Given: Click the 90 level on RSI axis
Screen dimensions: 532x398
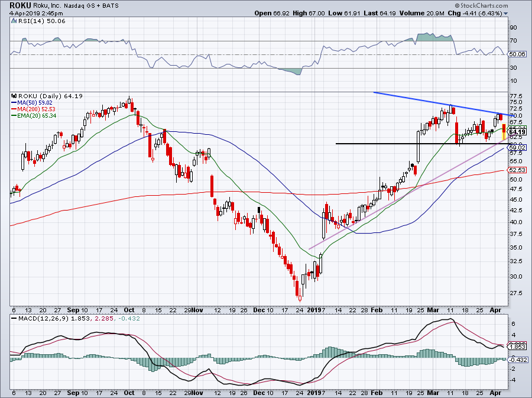Looking at the screenshot, I should 514,28.
